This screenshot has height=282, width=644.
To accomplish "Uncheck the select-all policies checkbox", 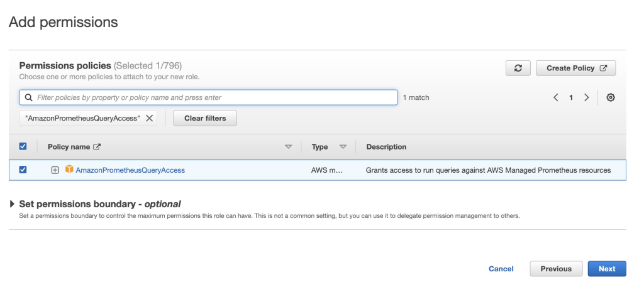I will click(23, 146).
